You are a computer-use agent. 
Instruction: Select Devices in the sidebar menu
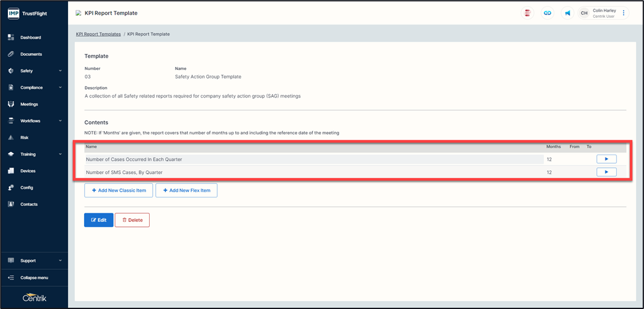point(28,171)
